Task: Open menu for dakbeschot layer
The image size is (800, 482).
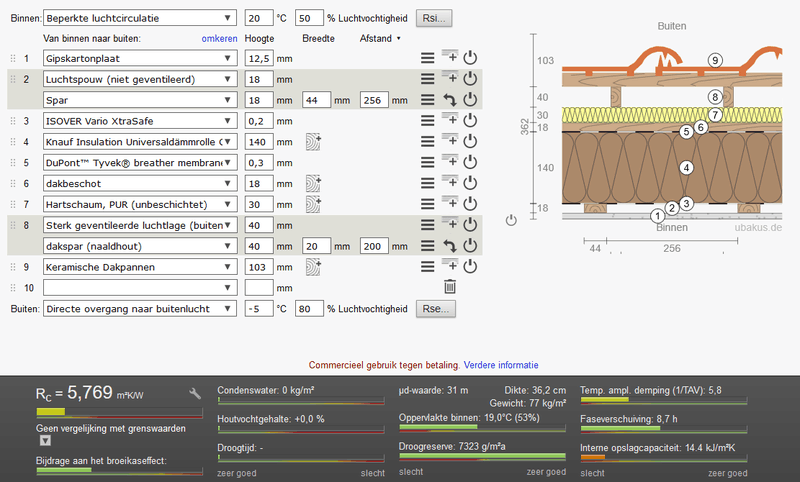Action: (428, 184)
